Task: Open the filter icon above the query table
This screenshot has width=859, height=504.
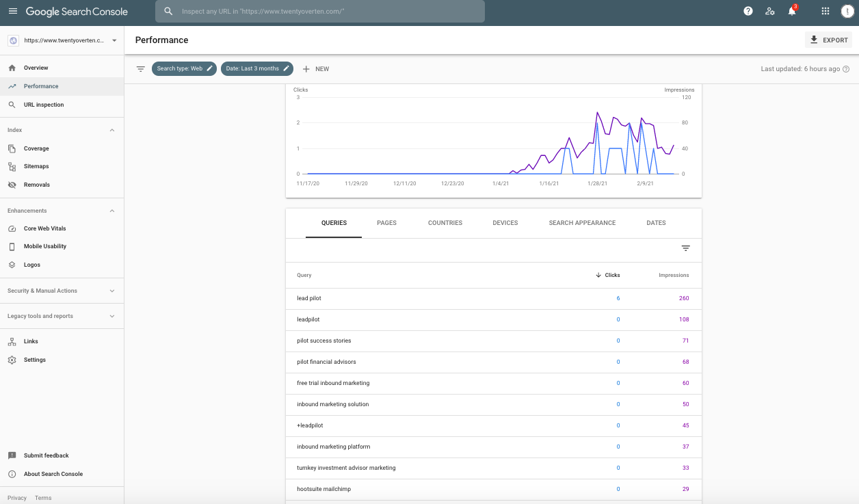Action: point(686,249)
